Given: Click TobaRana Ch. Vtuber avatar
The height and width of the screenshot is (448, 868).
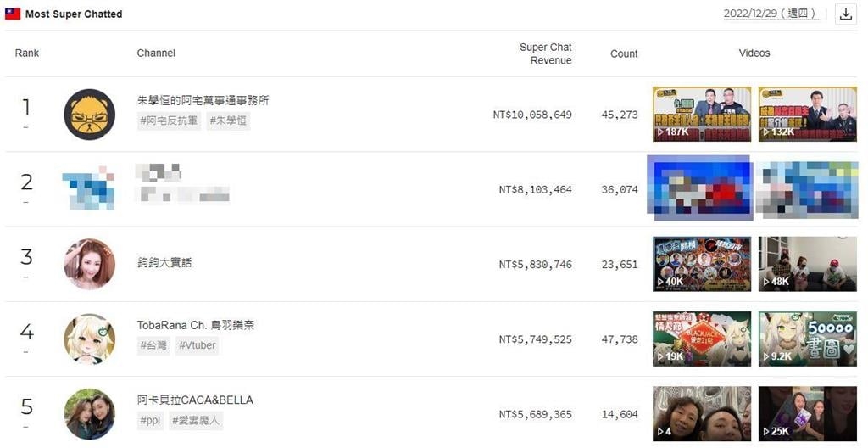Looking at the screenshot, I should 89,339.
